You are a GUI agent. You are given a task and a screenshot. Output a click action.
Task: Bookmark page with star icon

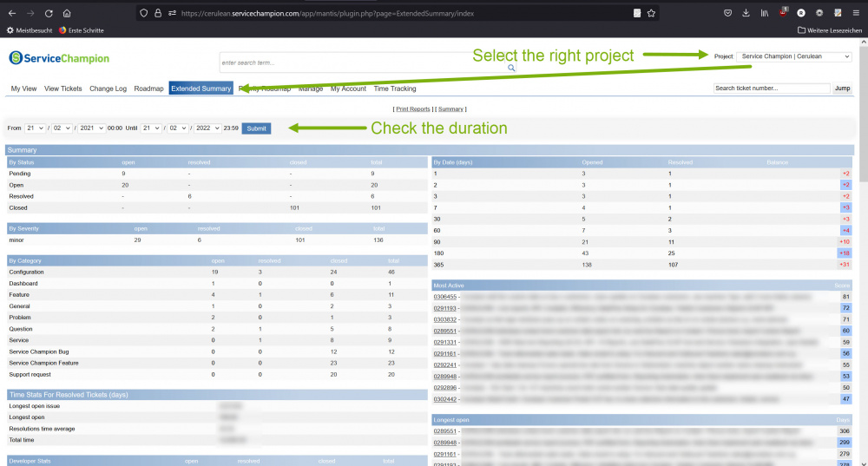click(x=651, y=13)
